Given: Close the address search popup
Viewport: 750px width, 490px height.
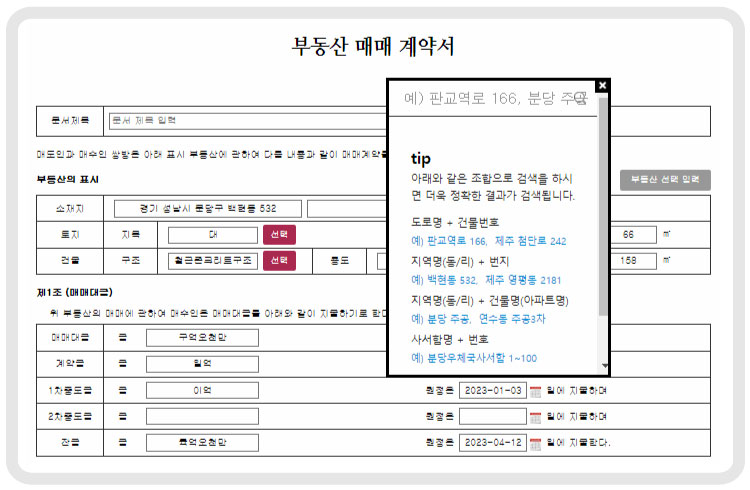Looking at the screenshot, I should coord(602,86).
